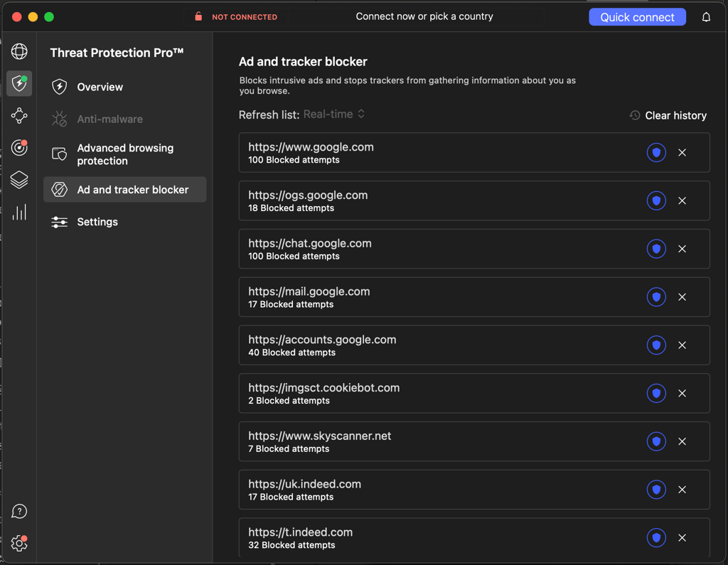Viewport: 728px width, 565px height.
Task: Remove https://t.indeed.com entry with X
Action: pyautogui.click(x=682, y=537)
